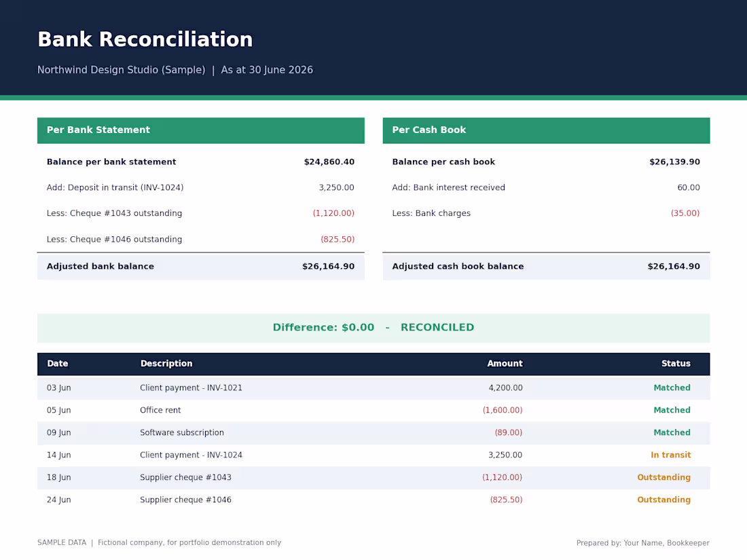747x560 pixels.
Task: Select the 18 Jun date cell
Action: pos(58,478)
